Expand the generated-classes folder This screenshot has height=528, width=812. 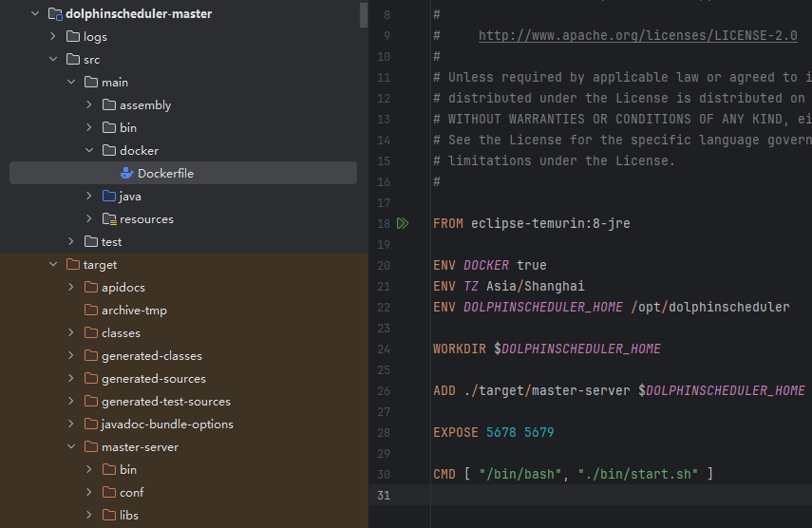[x=71, y=355]
